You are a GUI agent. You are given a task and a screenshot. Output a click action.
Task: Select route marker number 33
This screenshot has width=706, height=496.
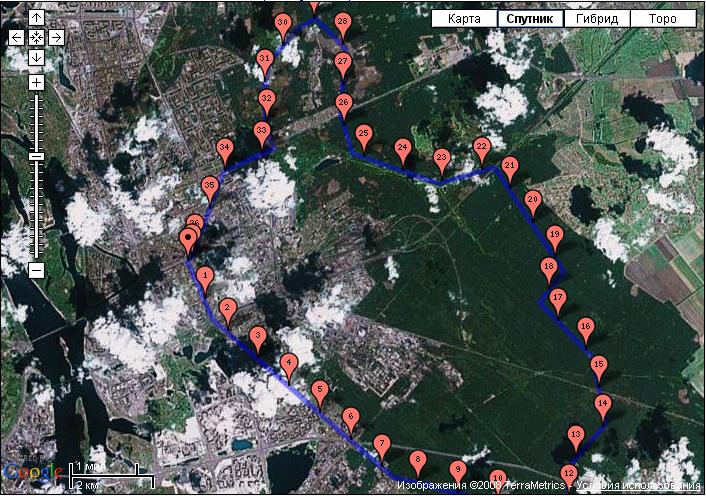262,131
